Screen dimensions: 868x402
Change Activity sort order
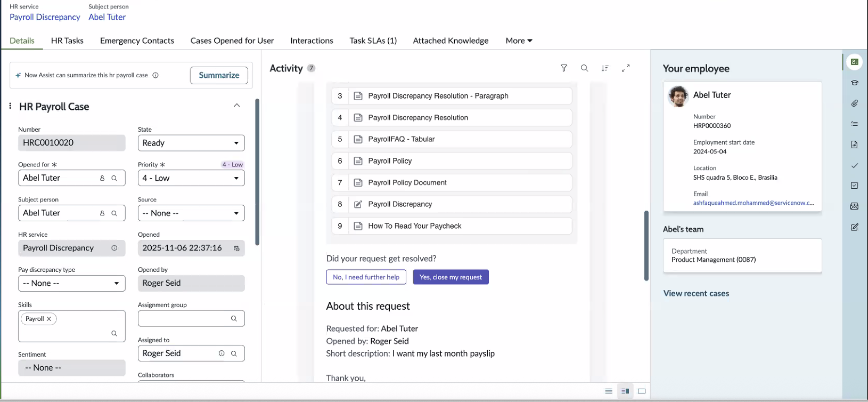(605, 68)
